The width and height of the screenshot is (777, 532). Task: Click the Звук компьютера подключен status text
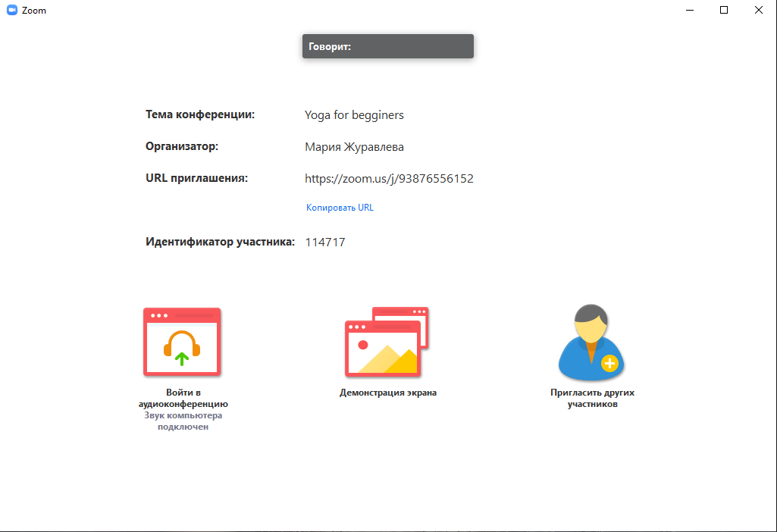pyautogui.click(x=183, y=421)
